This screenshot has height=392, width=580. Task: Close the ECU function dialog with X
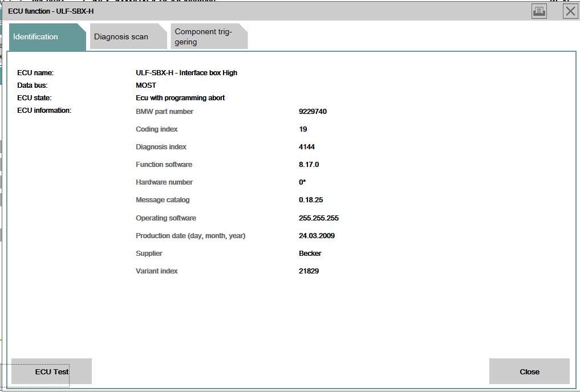570,11
